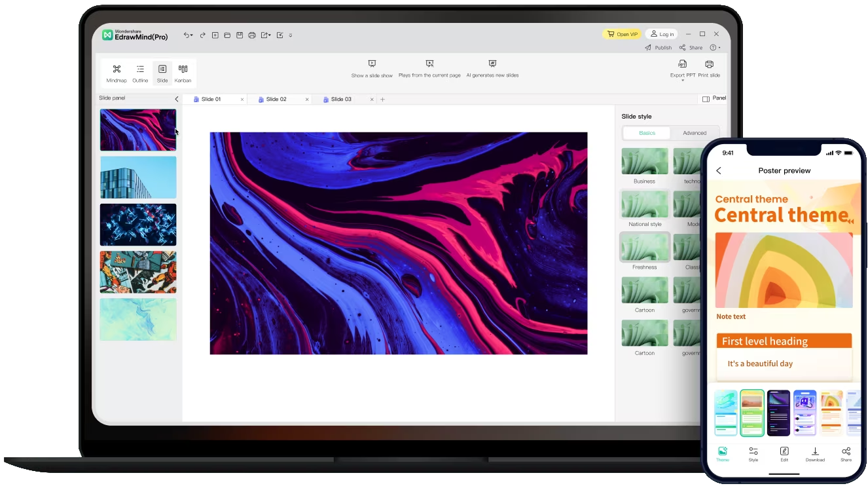Image resolution: width=868 pixels, height=490 pixels.
Task: Click the save floppy disk icon
Action: pos(240,35)
